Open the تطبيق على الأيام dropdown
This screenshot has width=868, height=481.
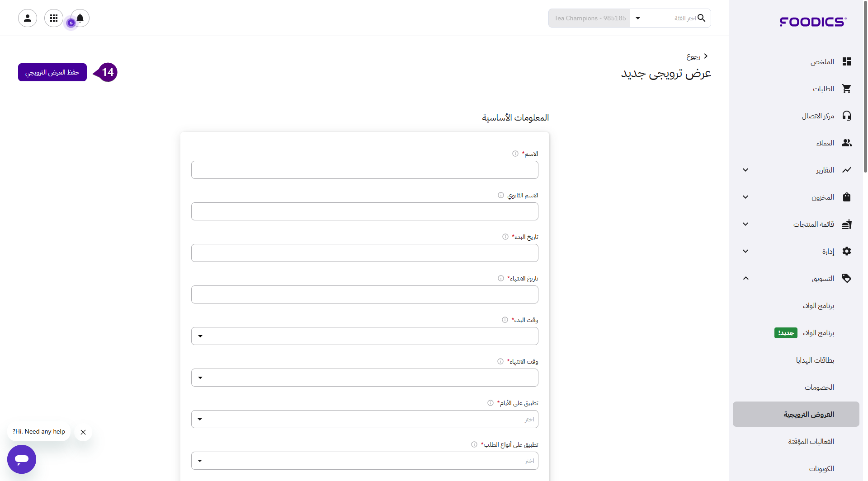tap(364, 419)
